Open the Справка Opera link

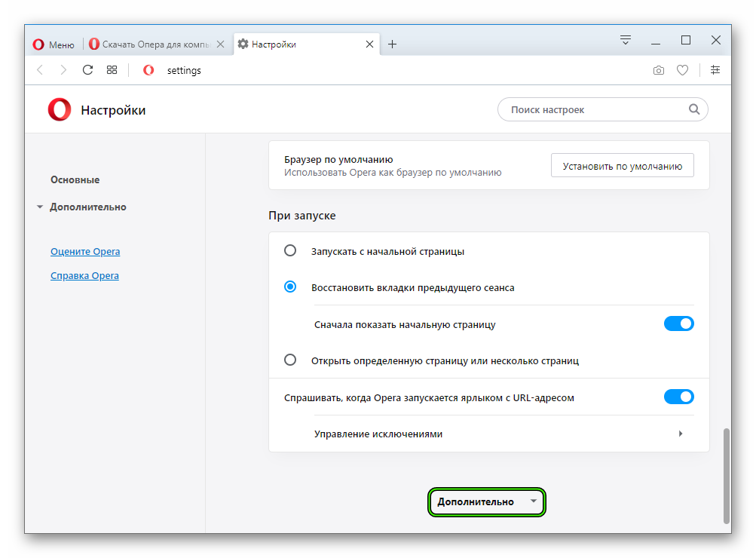coord(84,276)
